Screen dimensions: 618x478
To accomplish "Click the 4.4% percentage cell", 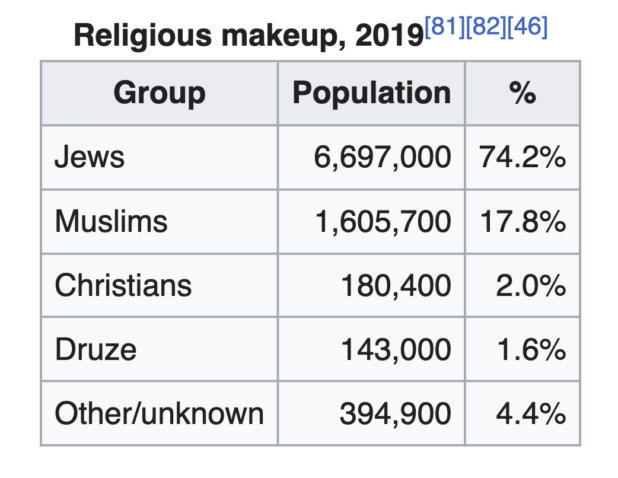I will (x=530, y=413).
